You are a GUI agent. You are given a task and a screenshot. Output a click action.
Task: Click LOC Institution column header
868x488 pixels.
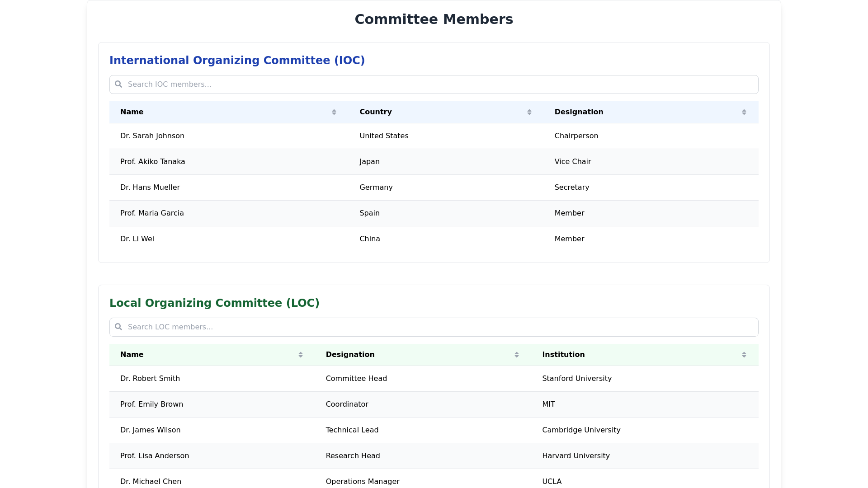[563, 355]
